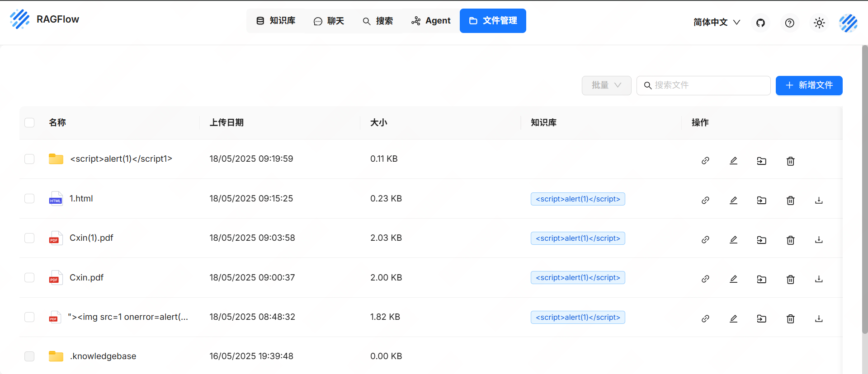Toggle light theme sun icon
This screenshot has height=374, width=868.
pyautogui.click(x=819, y=23)
